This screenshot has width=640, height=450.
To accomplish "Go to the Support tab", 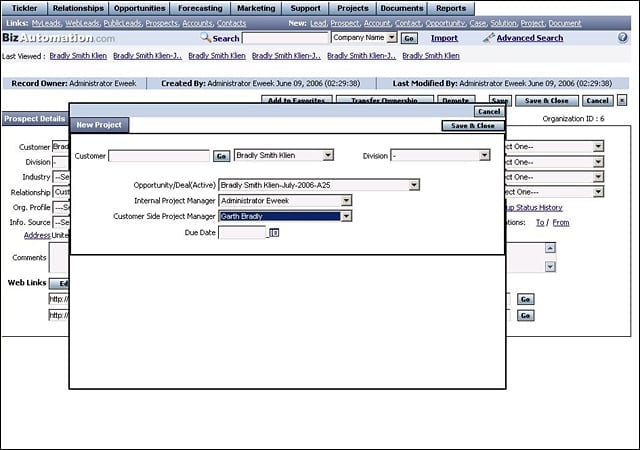I will point(305,8).
